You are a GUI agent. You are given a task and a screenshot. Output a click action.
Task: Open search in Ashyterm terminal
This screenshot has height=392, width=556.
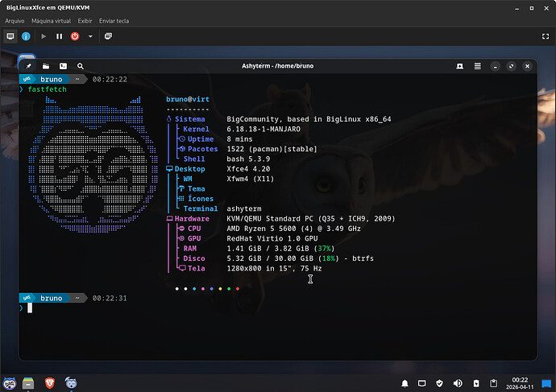tap(81, 66)
